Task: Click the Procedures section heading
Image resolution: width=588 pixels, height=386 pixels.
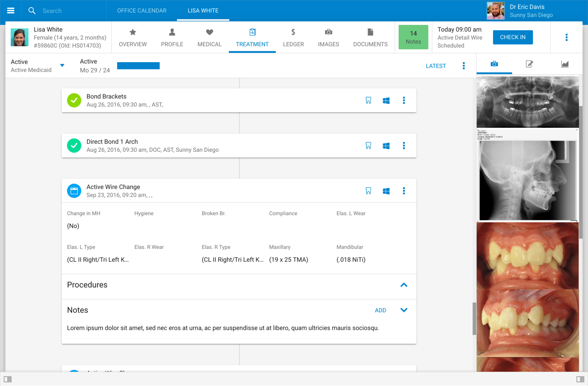Action: point(87,285)
